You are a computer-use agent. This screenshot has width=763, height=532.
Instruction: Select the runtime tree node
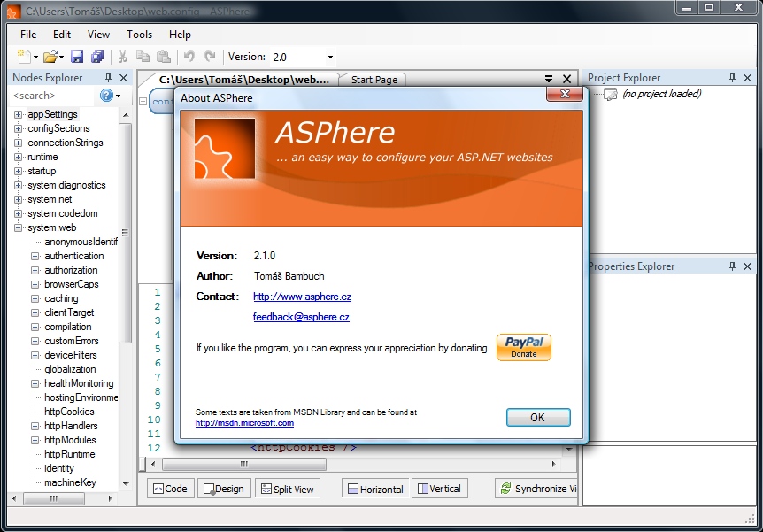pos(42,157)
